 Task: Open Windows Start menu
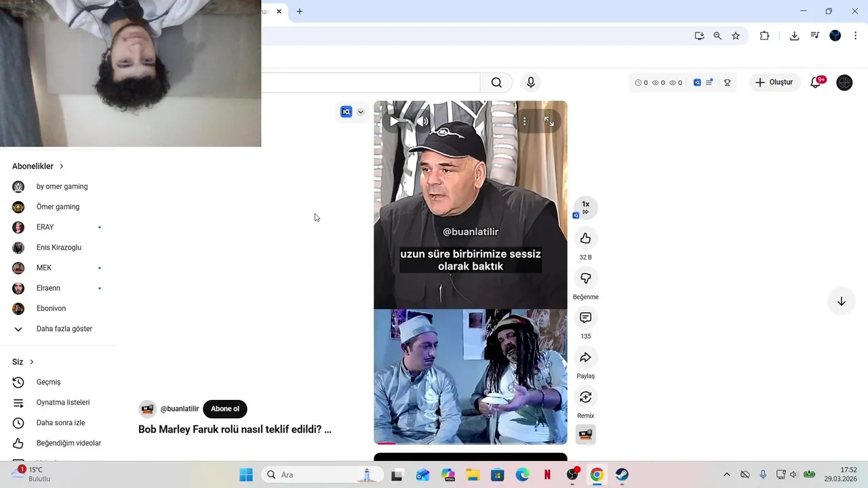(246, 475)
